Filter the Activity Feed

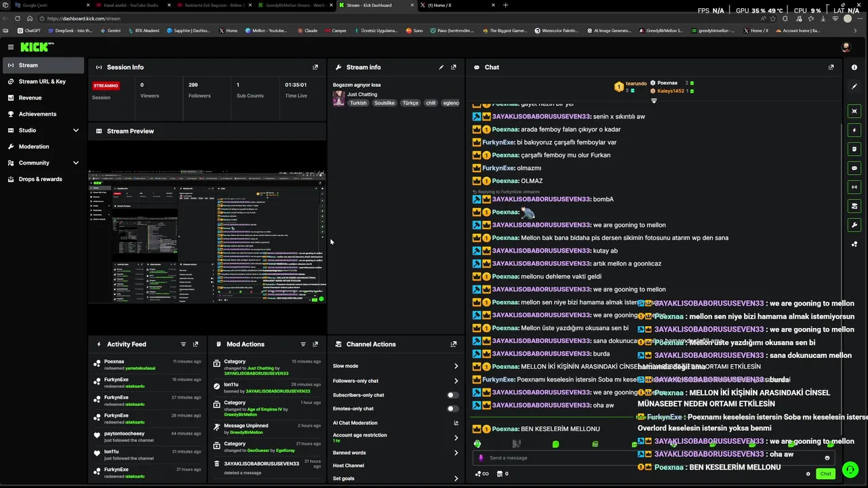[183, 344]
